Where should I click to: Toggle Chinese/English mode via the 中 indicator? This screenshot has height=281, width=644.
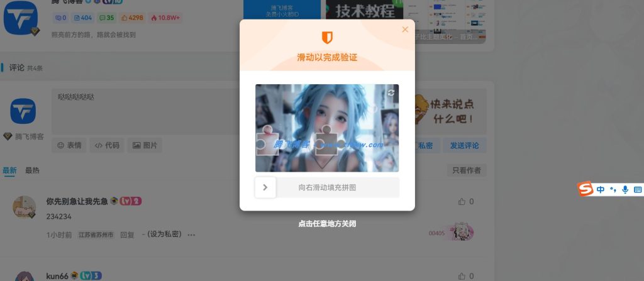pos(601,189)
